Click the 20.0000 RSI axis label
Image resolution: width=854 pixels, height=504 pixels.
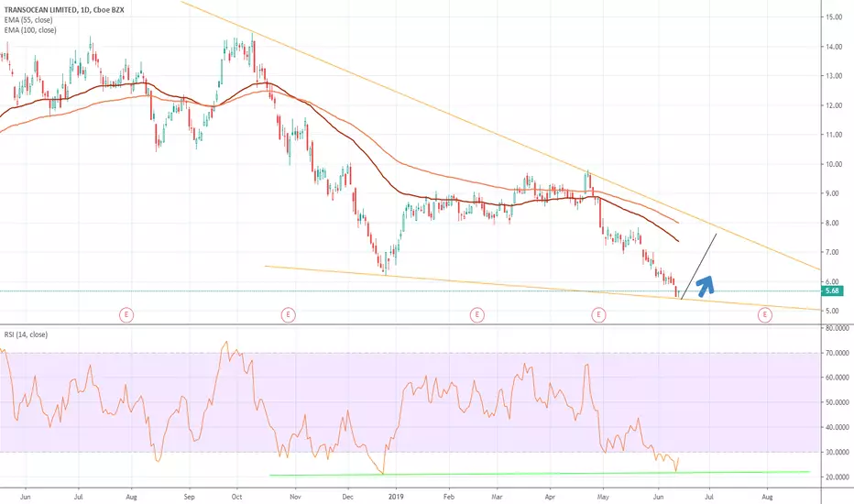pos(838,477)
